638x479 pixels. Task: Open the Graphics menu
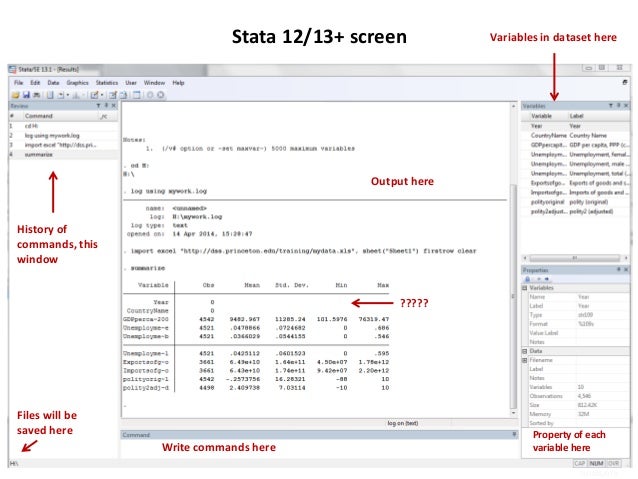[77, 83]
